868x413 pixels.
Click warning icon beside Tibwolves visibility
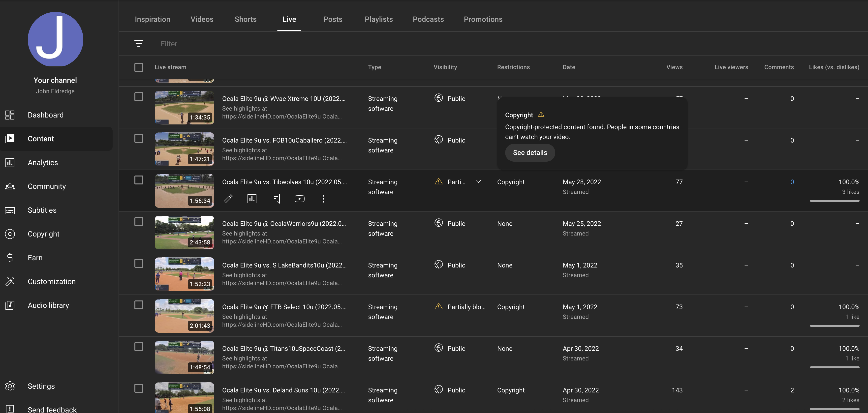[x=439, y=181]
